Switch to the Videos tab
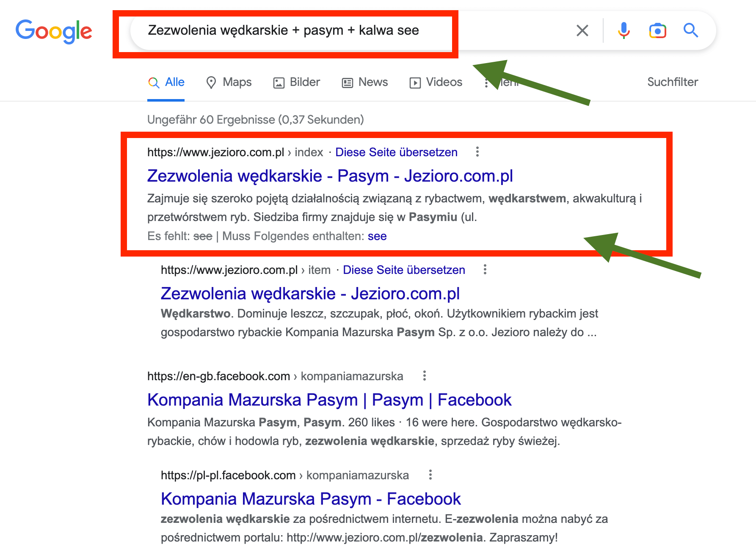 tap(436, 82)
